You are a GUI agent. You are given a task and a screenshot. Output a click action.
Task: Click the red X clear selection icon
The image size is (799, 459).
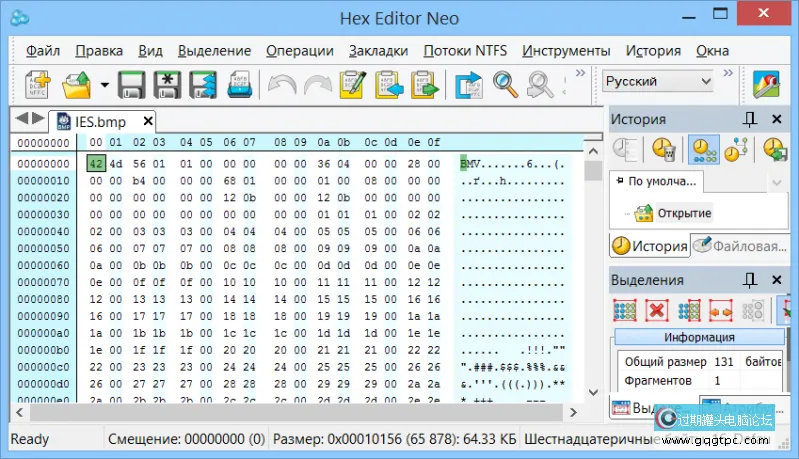pyautogui.click(x=657, y=310)
